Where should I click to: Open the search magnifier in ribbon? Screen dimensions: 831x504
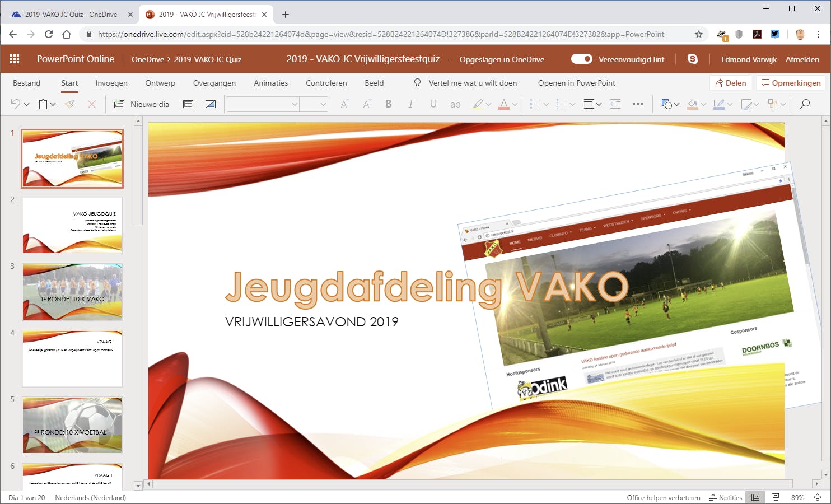click(x=805, y=104)
